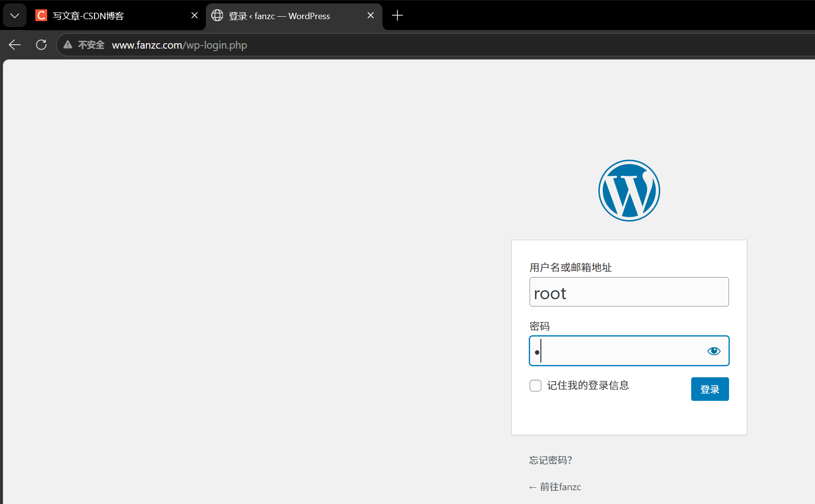Click the 登录 button
The height and width of the screenshot is (504, 815).
710,389
